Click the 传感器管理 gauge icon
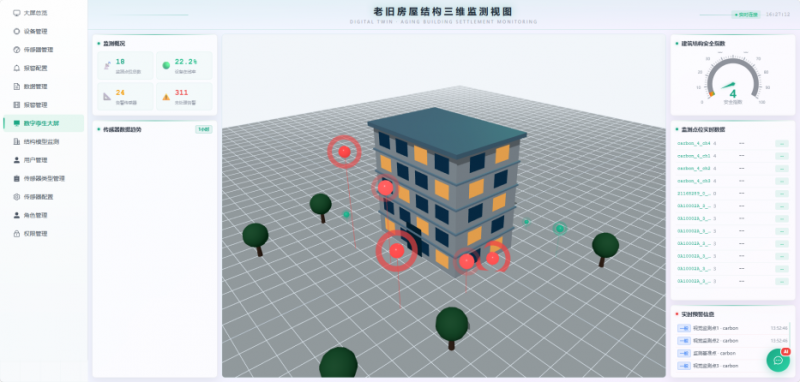 click(x=17, y=49)
